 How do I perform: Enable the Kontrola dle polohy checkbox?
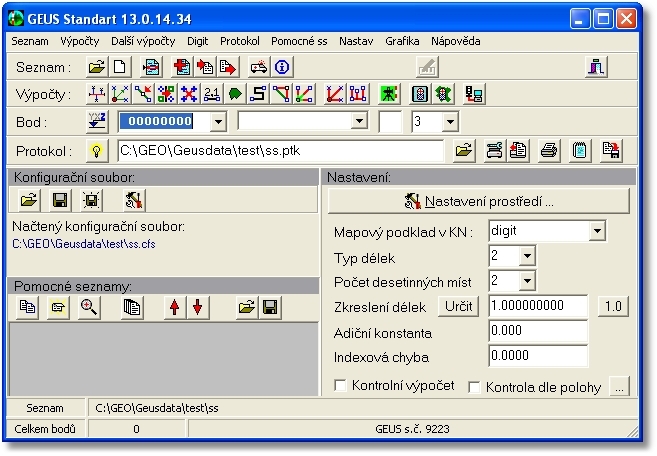[474, 387]
